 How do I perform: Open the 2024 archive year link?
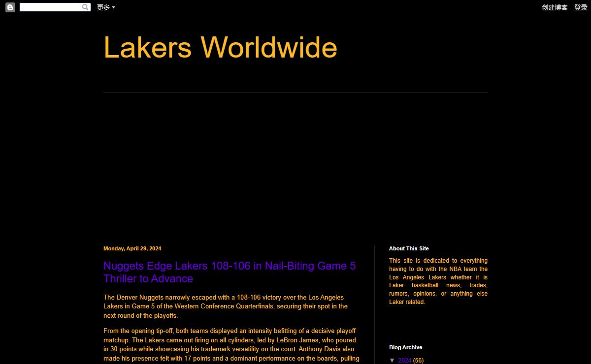coord(404,361)
